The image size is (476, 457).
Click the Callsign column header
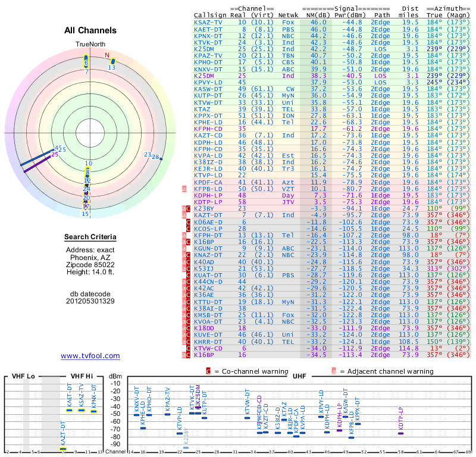pyautogui.click(x=210, y=15)
